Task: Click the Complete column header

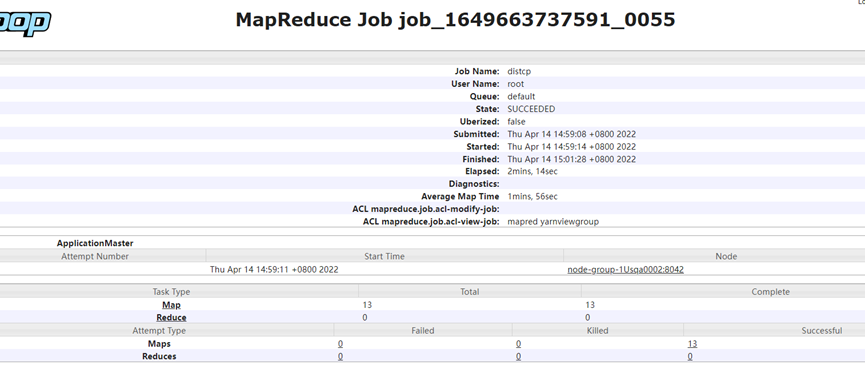Action: tap(770, 292)
